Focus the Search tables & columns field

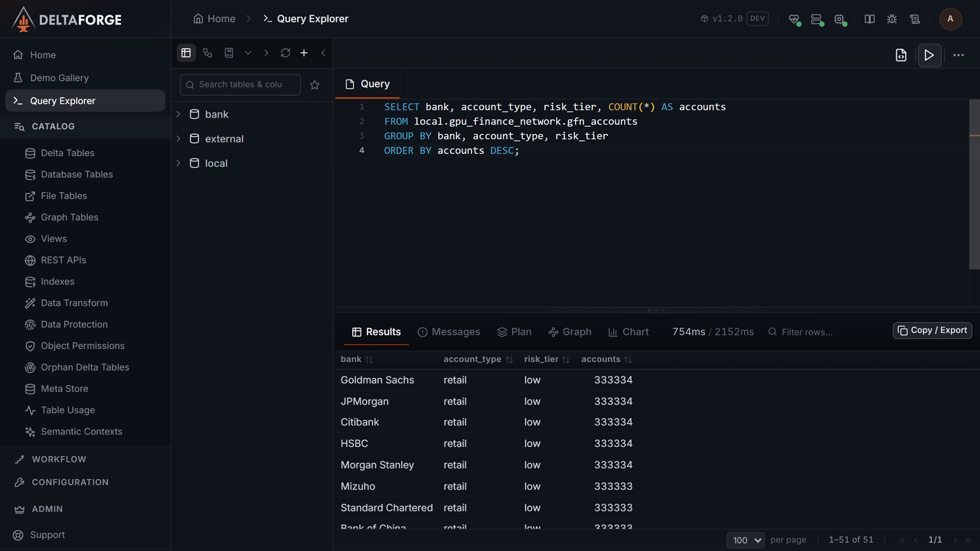[x=240, y=85]
